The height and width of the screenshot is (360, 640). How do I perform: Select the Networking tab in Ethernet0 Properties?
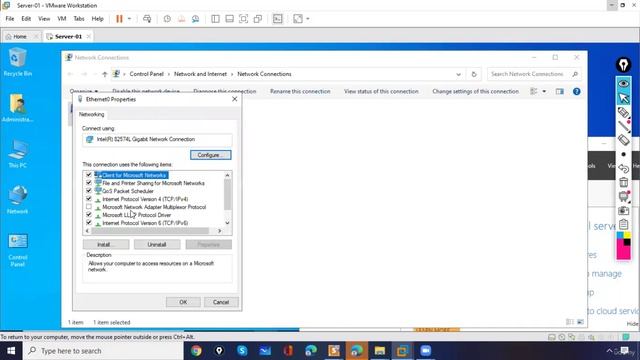coord(91,114)
